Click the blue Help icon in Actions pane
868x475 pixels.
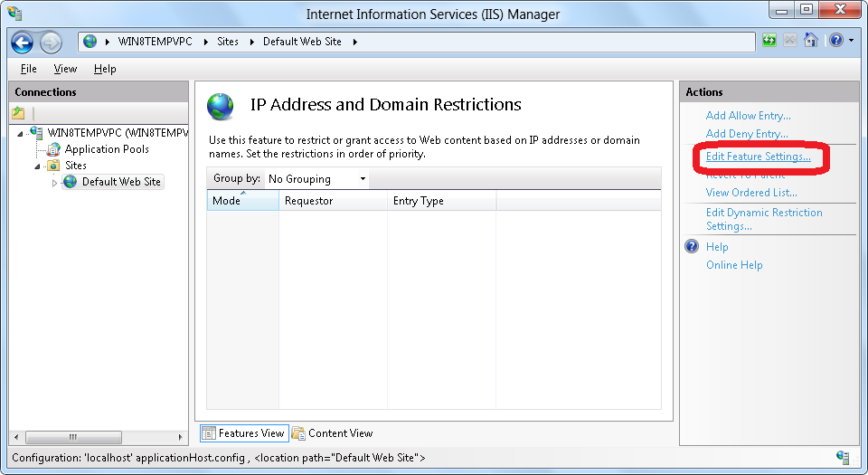692,247
